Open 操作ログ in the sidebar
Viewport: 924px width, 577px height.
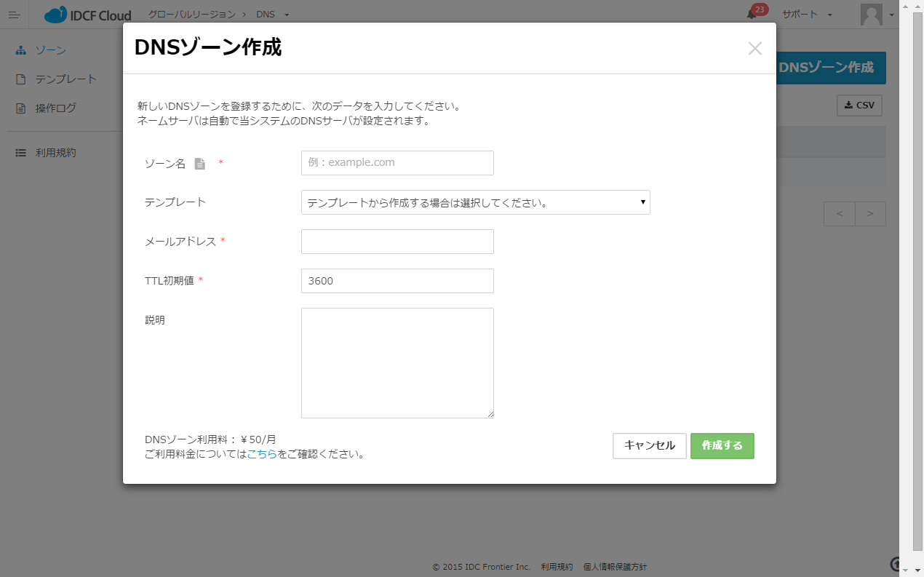[x=55, y=108]
